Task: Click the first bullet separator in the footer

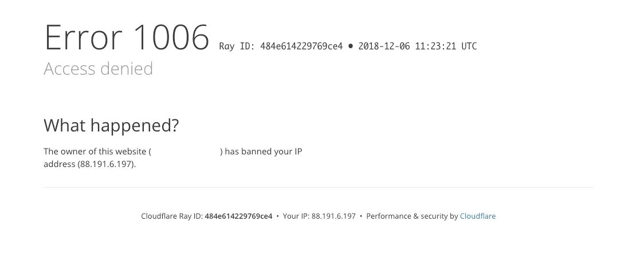Action: pos(278,216)
